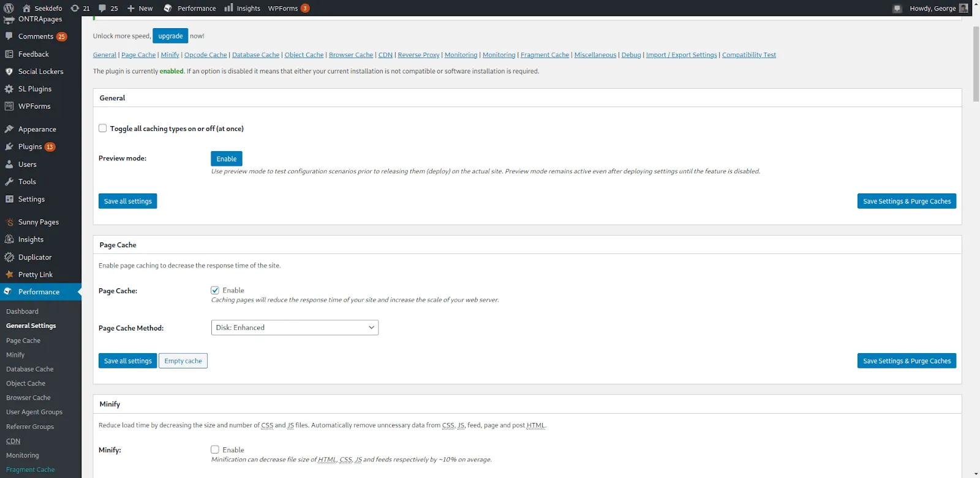Click the Duplicator sidebar icon

coord(9,257)
